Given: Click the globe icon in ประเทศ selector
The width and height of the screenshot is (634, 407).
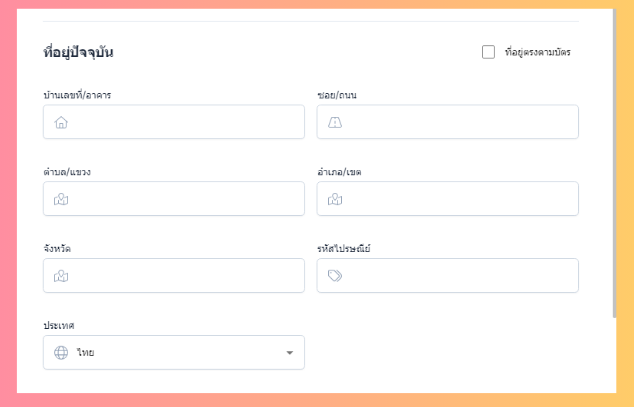Looking at the screenshot, I should click(61, 352).
